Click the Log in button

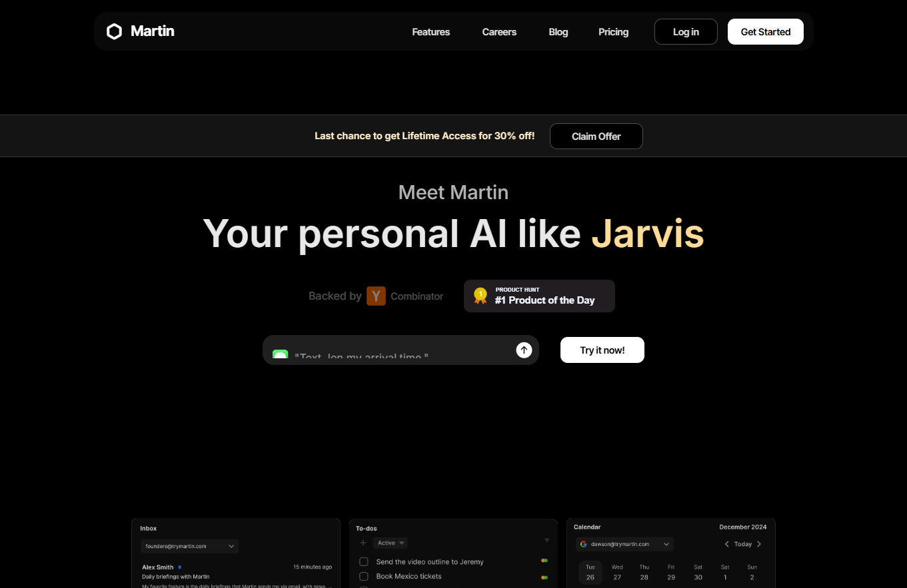point(686,32)
